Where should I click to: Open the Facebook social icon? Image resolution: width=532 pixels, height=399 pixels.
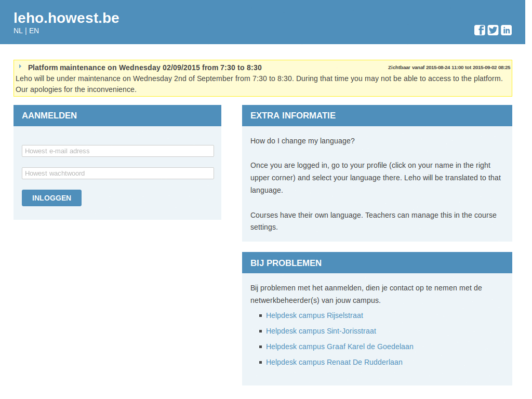click(x=480, y=30)
